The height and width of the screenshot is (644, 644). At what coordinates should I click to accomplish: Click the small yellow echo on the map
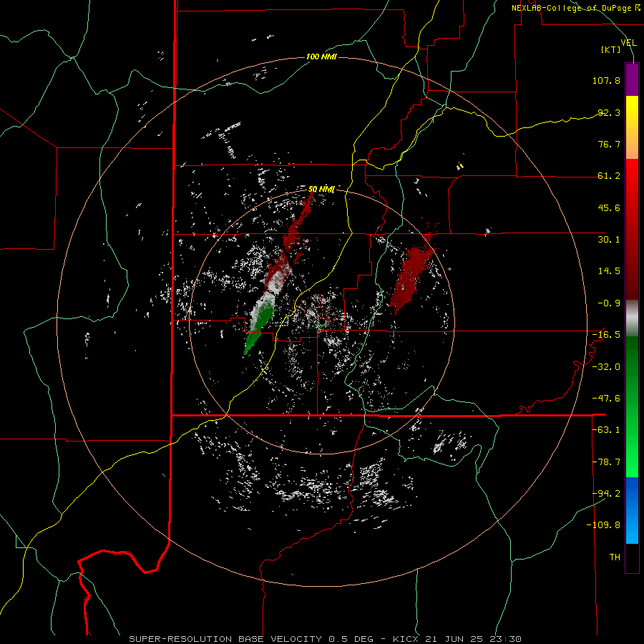coord(460,166)
